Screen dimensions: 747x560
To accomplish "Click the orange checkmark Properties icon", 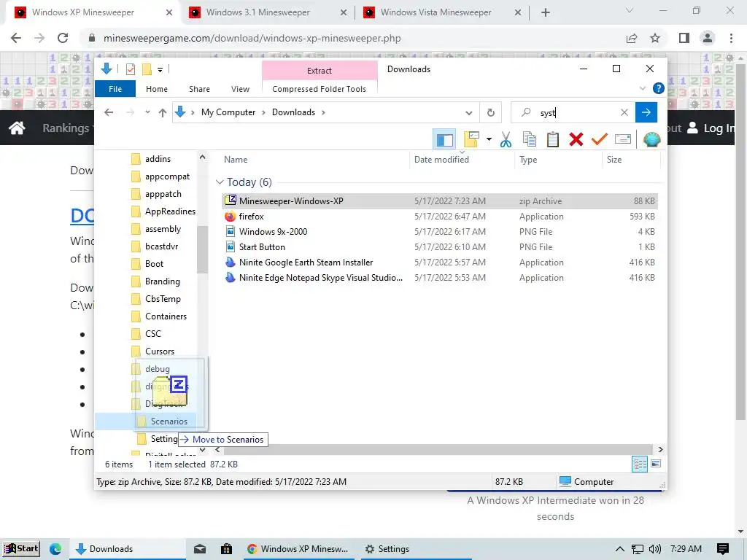I will pyautogui.click(x=600, y=139).
